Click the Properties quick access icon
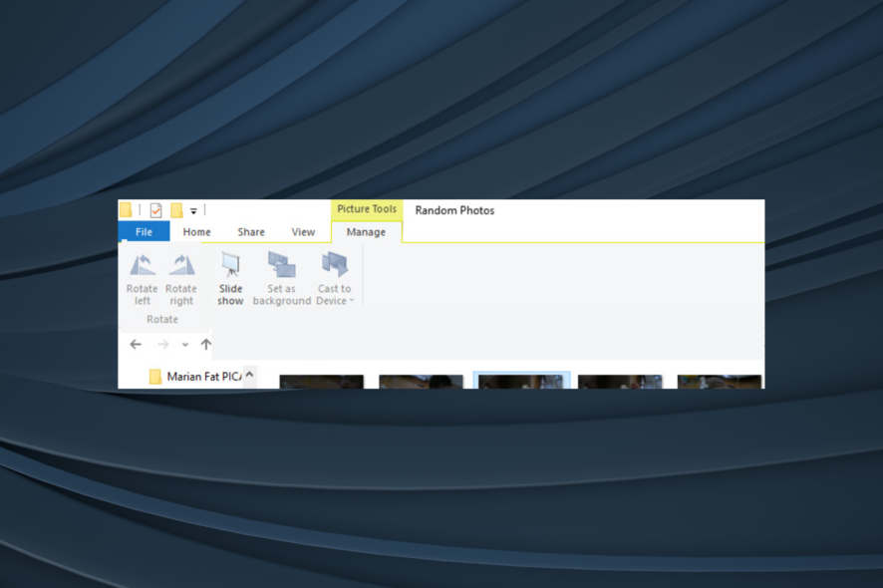 tap(156, 210)
